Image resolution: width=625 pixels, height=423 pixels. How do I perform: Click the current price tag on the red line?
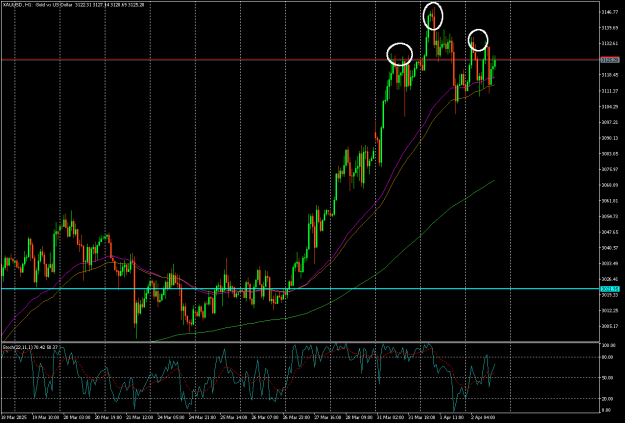(x=610, y=60)
